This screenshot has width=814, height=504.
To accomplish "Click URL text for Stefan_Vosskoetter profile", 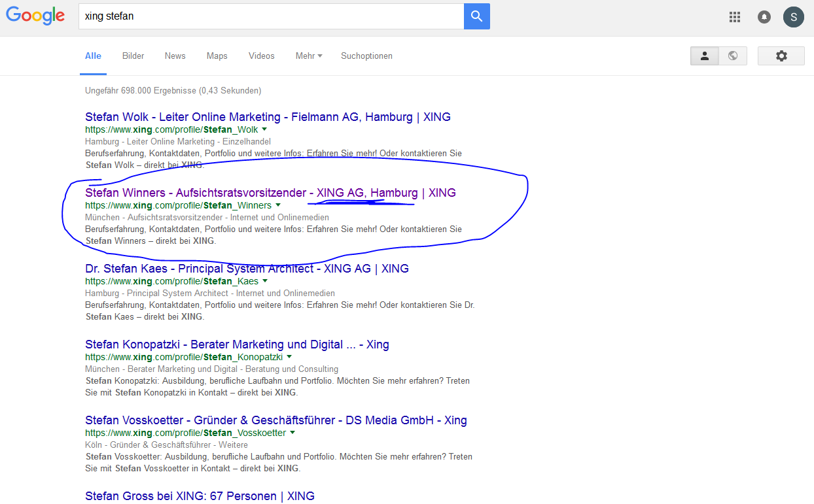I will click(x=186, y=433).
